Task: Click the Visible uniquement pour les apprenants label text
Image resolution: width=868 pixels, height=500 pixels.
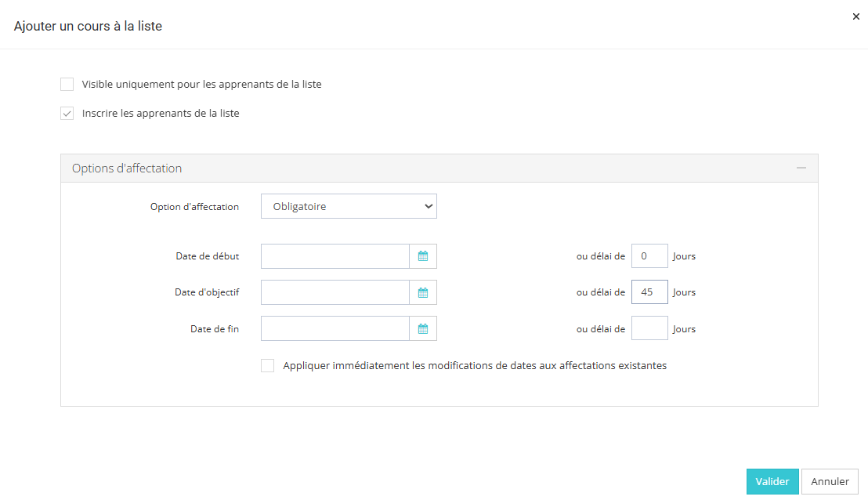Action: pyautogui.click(x=201, y=85)
